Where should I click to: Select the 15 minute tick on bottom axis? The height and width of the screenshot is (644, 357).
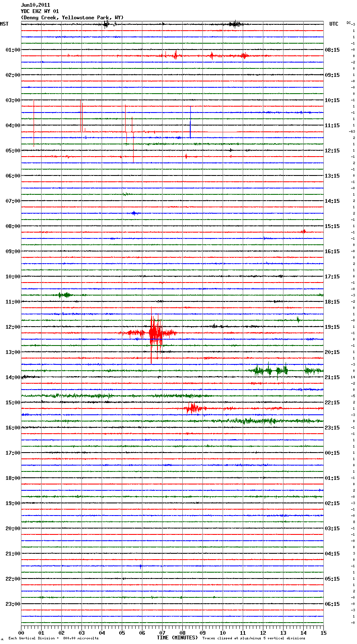(323, 633)
